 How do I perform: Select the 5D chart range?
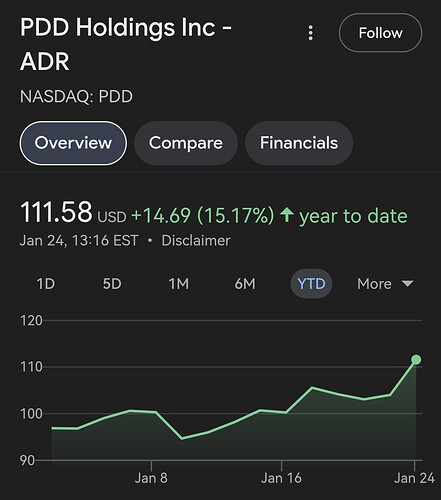112,284
